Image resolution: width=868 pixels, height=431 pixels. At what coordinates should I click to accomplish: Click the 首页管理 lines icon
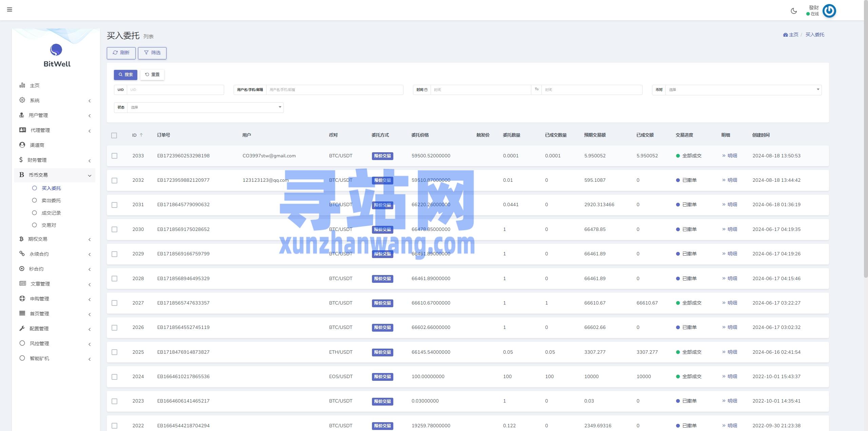point(22,313)
